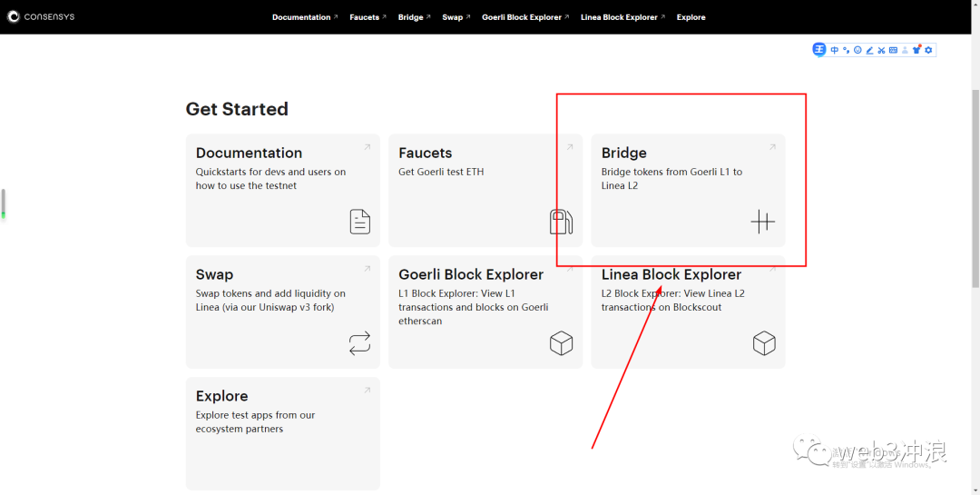Image resolution: width=980 pixels, height=495 pixels.
Task: Click the cube icon on Linea Block Explorer card
Action: click(764, 343)
